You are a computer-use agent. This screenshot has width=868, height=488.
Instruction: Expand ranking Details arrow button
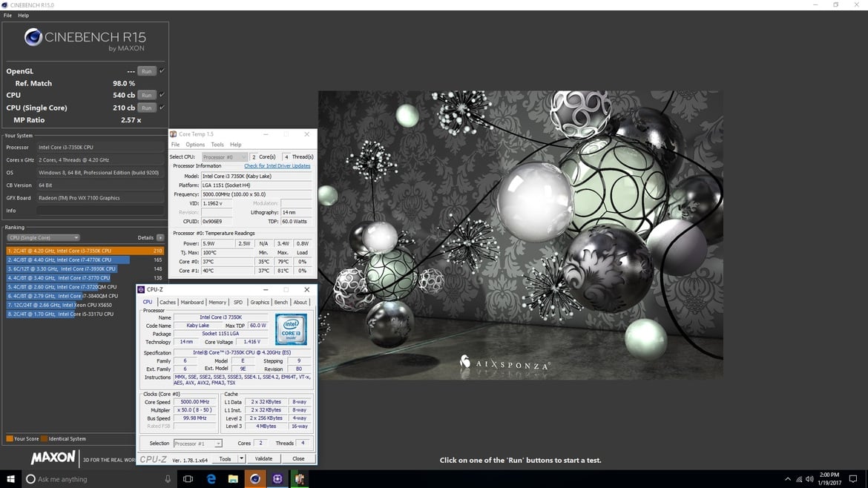(160, 238)
